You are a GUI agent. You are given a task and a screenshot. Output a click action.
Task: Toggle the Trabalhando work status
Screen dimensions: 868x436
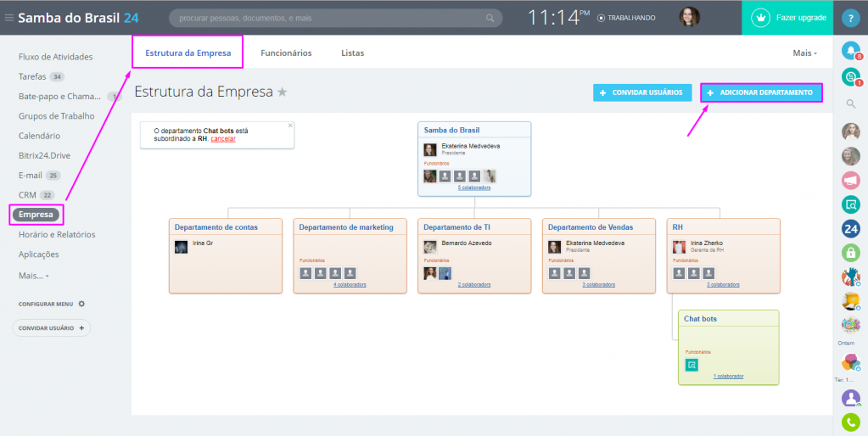[x=627, y=18]
